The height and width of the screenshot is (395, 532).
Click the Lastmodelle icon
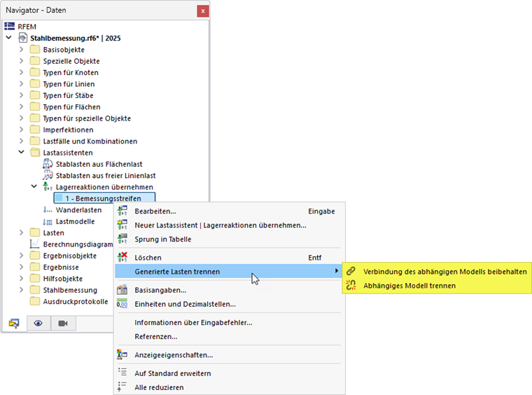click(x=48, y=221)
